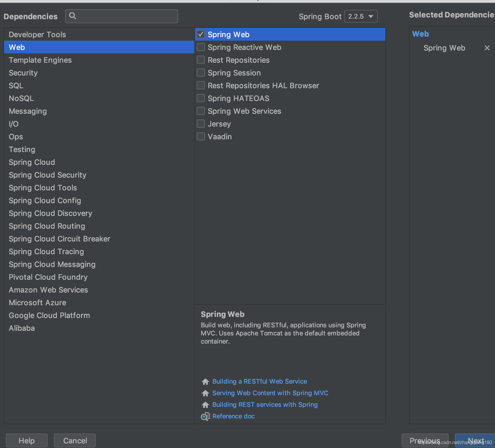Open the Spring Boot version 2.2.5 dropdown
This screenshot has width=495, height=448.
(361, 16)
